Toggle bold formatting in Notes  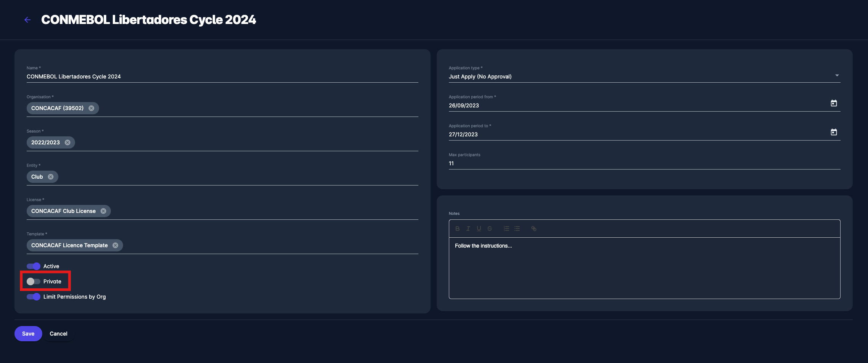pyautogui.click(x=457, y=229)
